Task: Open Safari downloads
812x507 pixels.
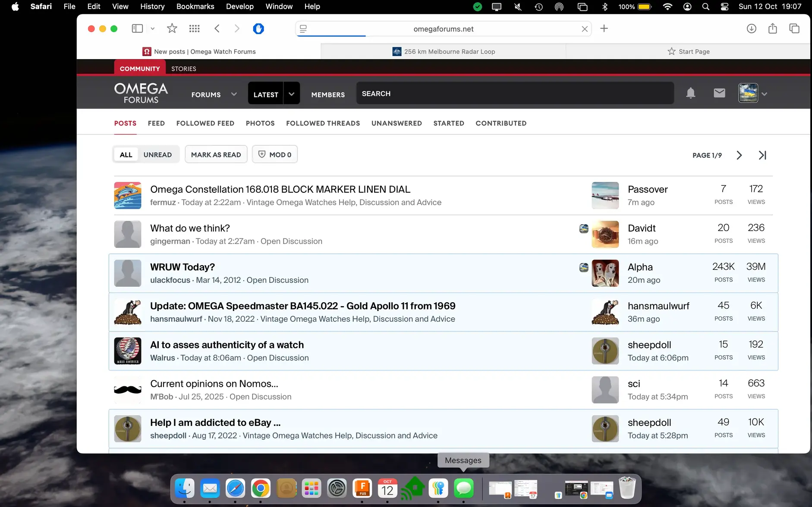Action: click(751, 28)
